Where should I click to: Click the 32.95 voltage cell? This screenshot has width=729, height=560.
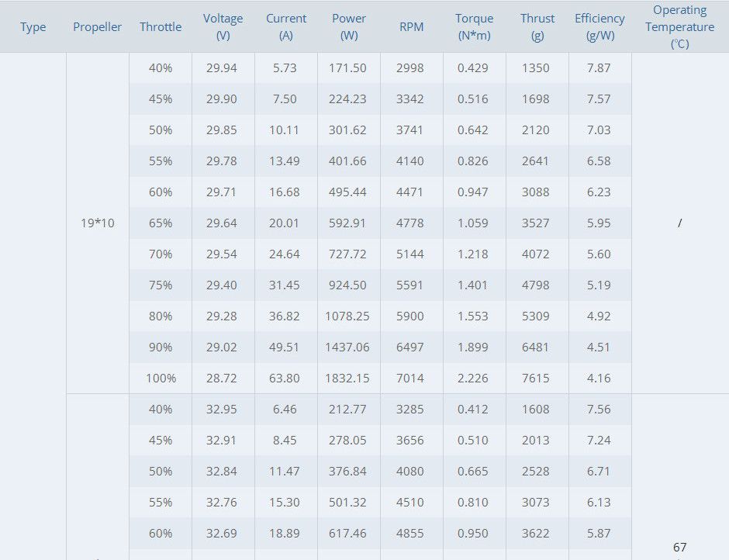point(222,410)
